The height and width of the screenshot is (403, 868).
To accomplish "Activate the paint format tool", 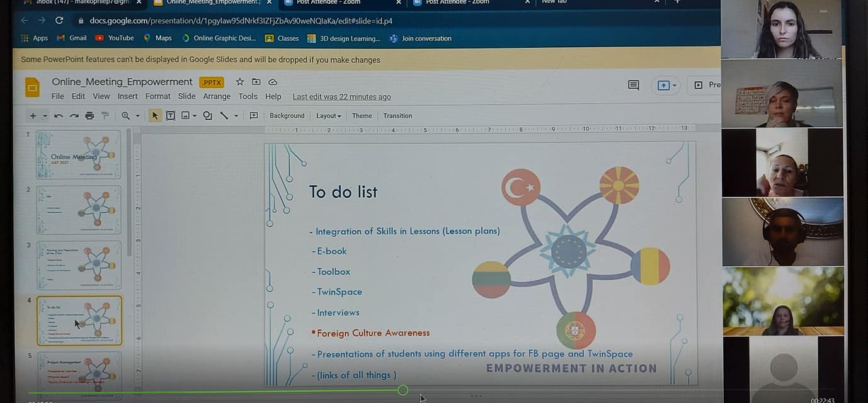I will click(105, 116).
